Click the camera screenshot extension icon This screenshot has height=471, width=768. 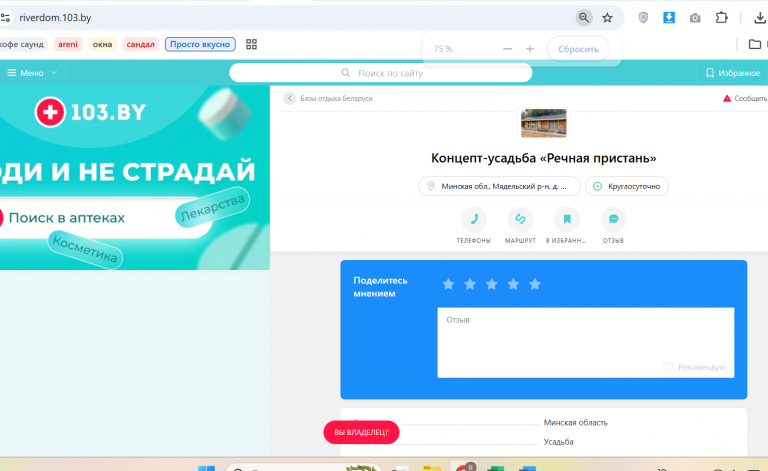click(695, 18)
